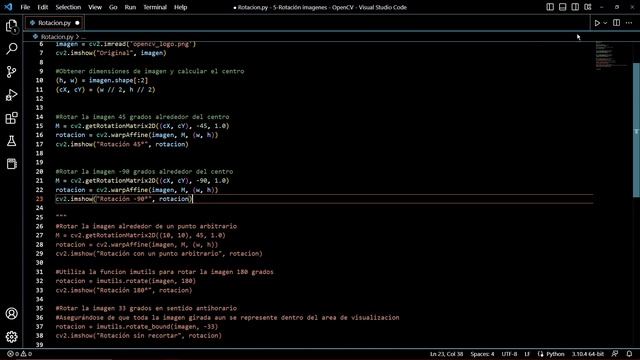Open the Search view in activity bar
Screen dimensions: 640x360
tap(11, 49)
